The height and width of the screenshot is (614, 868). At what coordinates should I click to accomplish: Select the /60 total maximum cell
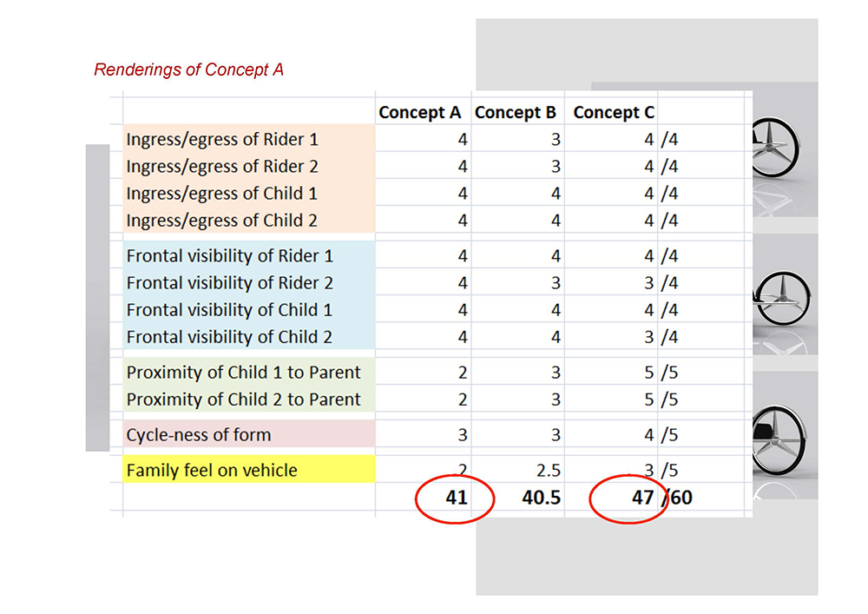point(676,497)
